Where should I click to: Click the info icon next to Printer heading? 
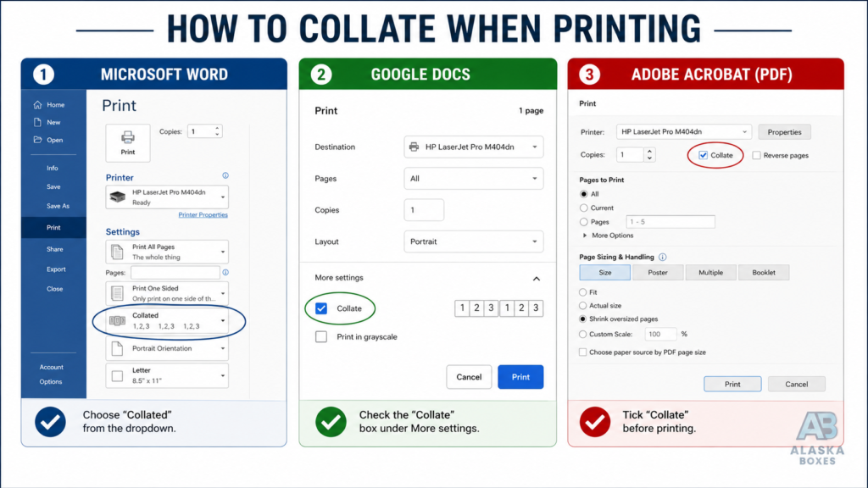(x=225, y=175)
